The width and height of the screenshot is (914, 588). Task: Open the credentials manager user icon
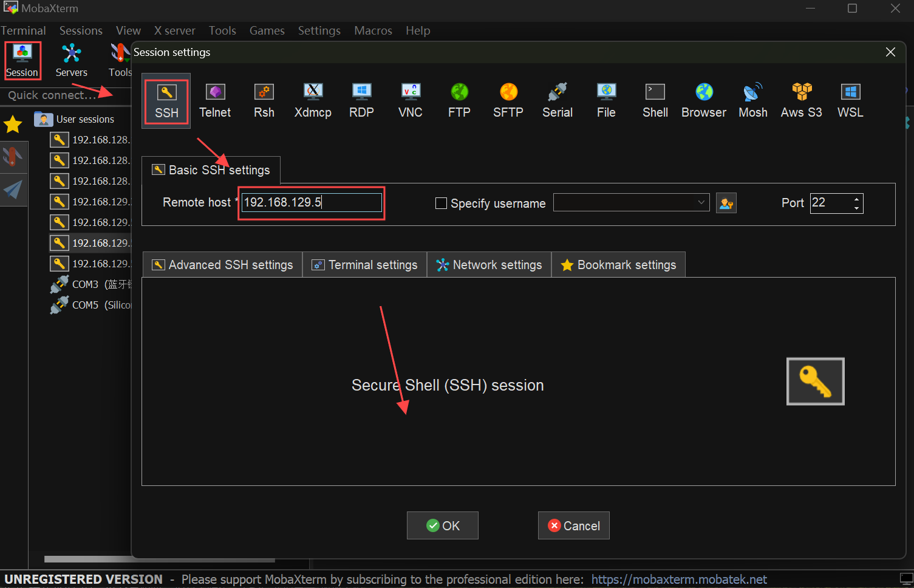click(726, 203)
